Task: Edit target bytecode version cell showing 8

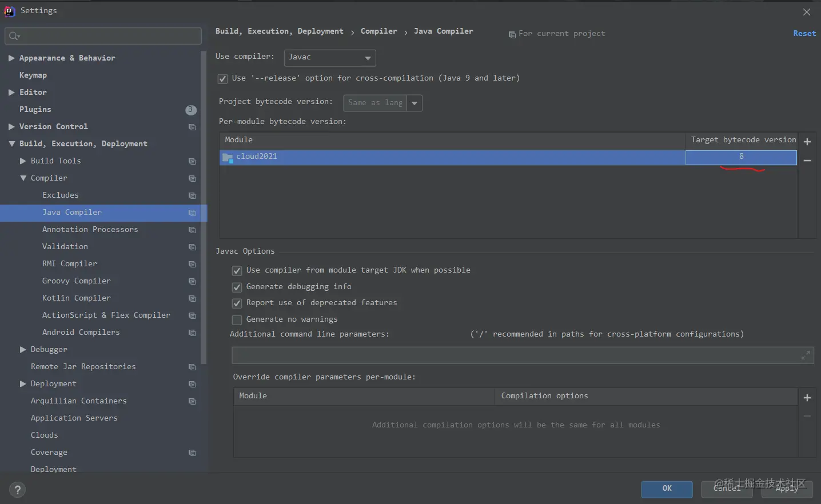Action: coord(741,158)
